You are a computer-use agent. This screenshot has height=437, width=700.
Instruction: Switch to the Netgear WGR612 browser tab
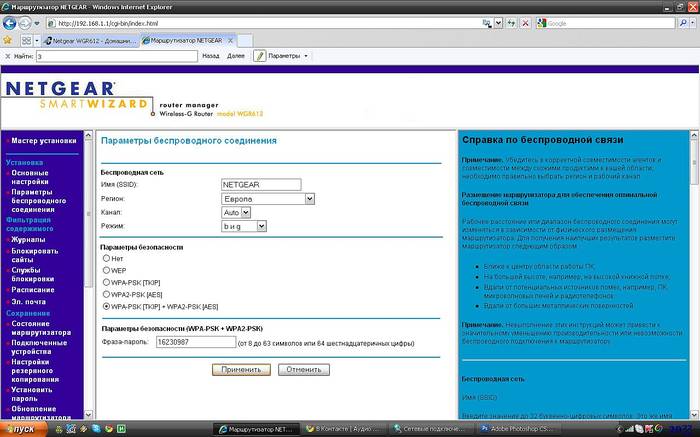coord(90,40)
